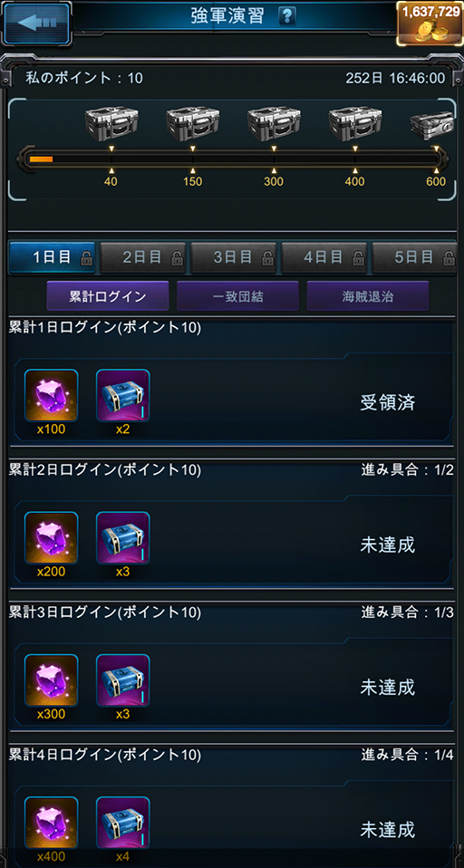Switch to the locked 4日目 tab
This screenshot has width=464, height=868.
coord(324,257)
